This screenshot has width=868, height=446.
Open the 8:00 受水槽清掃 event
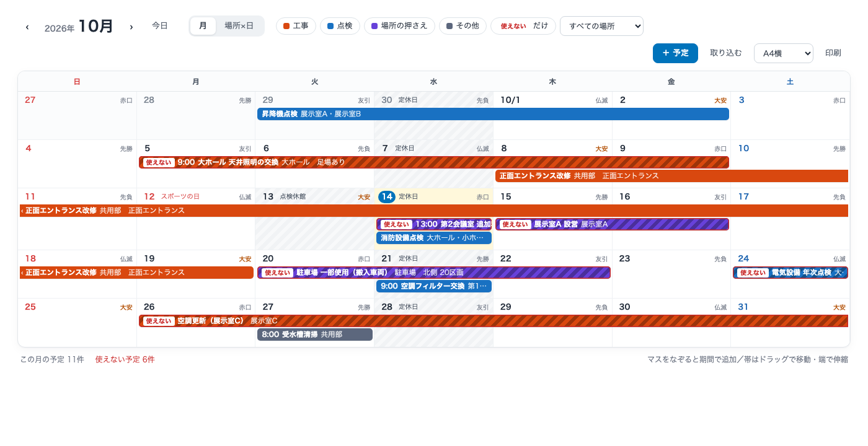[315, 334]
